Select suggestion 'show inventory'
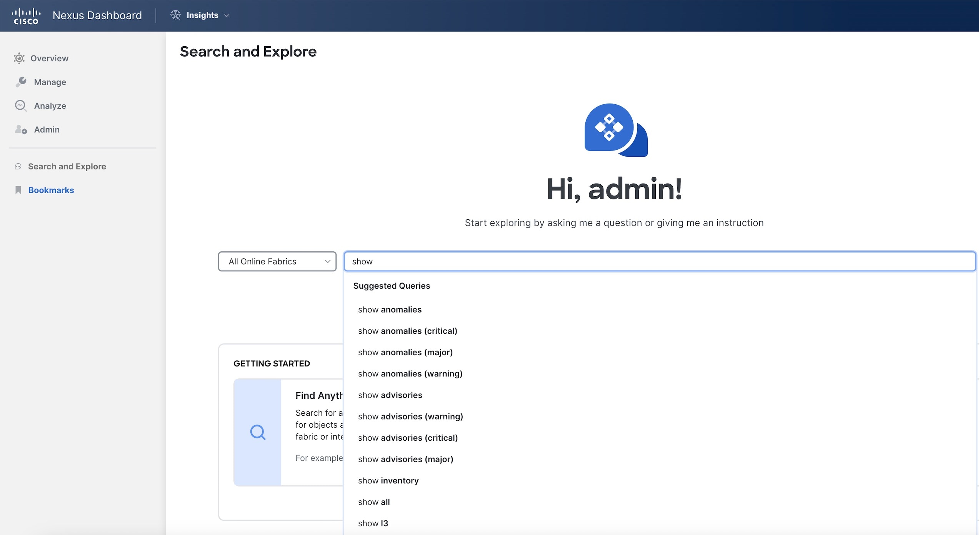Viewport: 980px width, 535px height. click(388, 480)
